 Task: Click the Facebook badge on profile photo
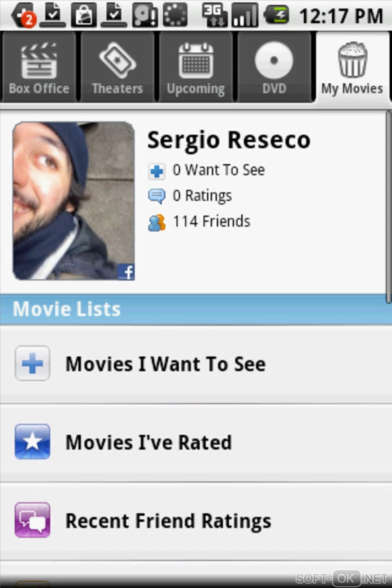coord(126,272)
